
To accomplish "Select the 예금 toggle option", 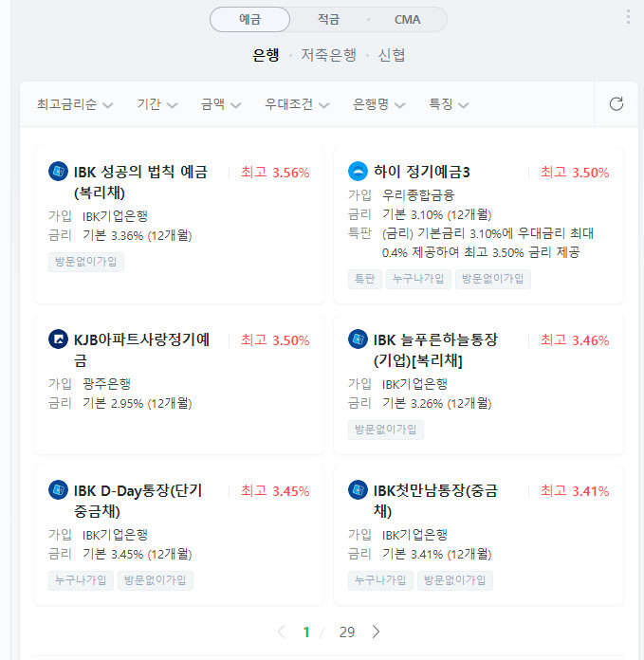I will pos(250,19).
